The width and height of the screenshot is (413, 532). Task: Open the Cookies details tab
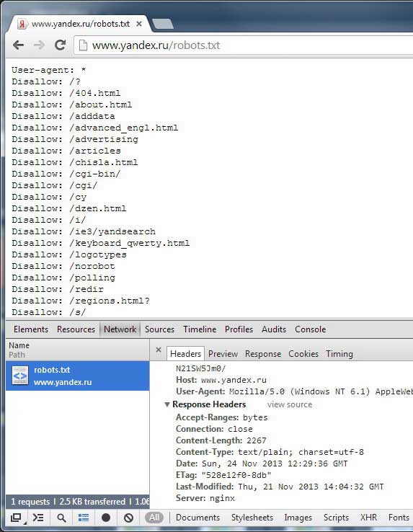pyautogui.click(x=303, y=354)
